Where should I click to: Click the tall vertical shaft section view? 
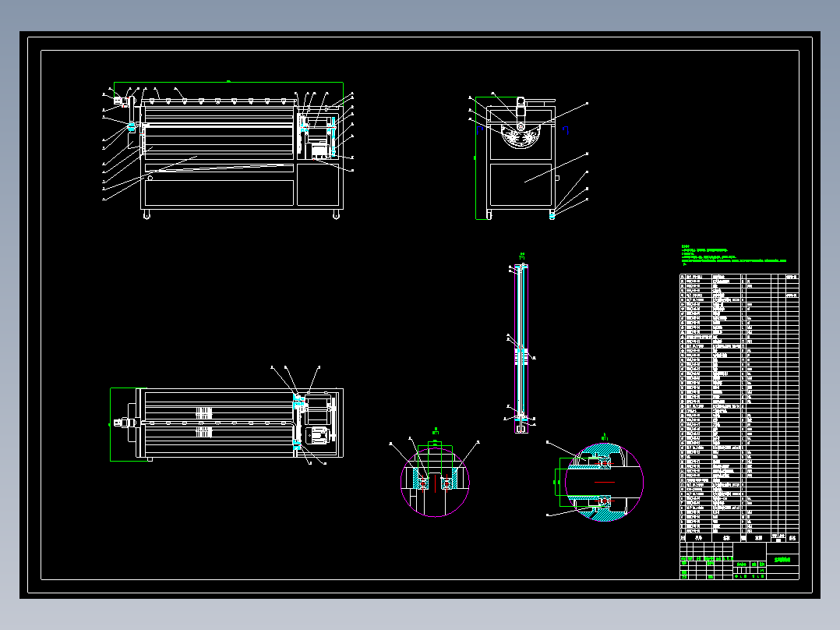tap(521, 348)
